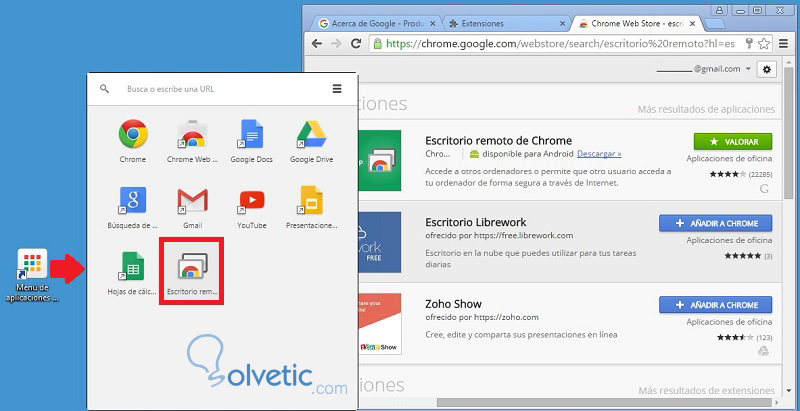The image size is (800, 411).
Task: Reload the Chrome Web Store page
Action: click(x=356, y=43)
